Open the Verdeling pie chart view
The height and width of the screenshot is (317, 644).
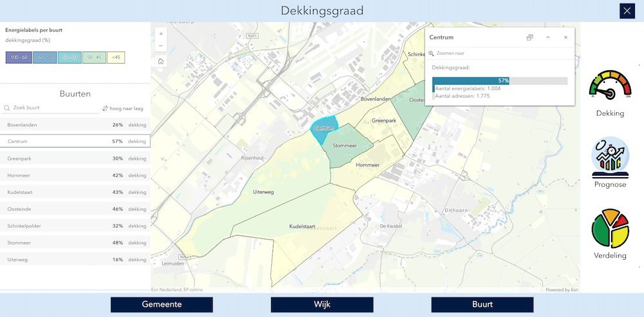(609, 235)
